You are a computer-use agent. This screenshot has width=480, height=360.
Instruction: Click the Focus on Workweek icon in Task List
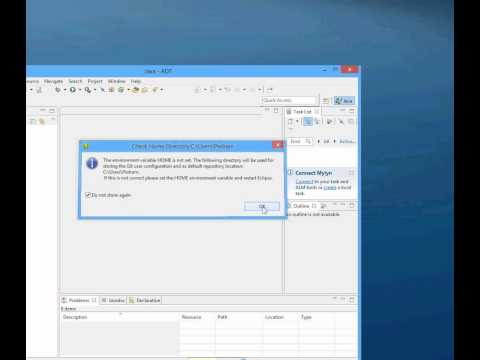[x=330, y=122]
